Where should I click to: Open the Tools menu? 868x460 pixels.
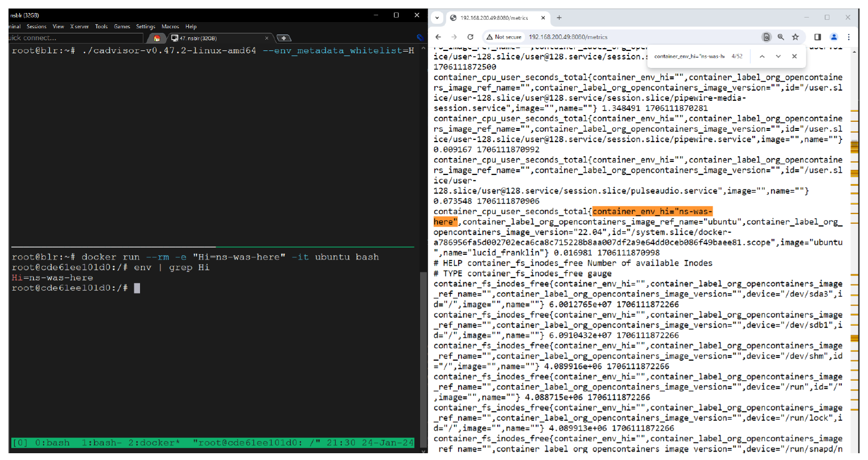[x=101, y=27]
